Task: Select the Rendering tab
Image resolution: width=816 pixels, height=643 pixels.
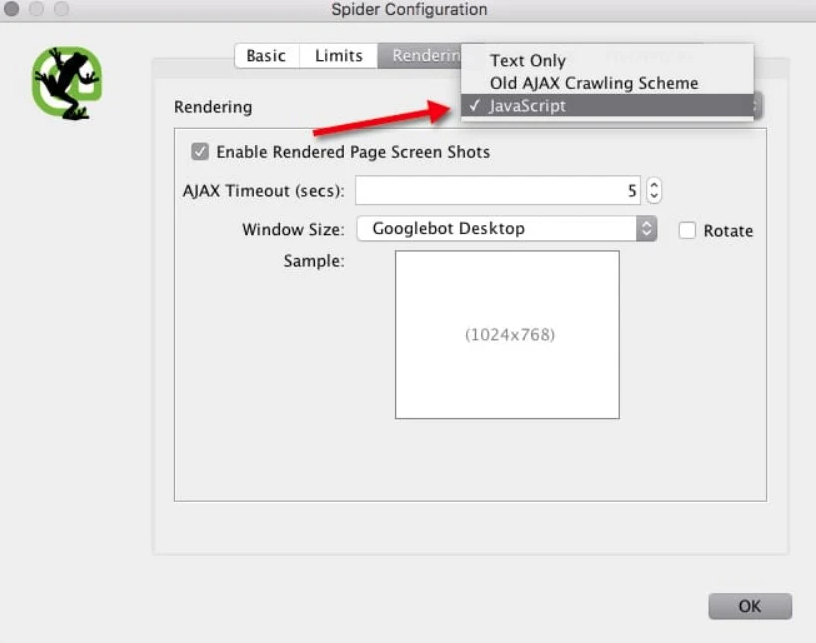Action: 420,56
